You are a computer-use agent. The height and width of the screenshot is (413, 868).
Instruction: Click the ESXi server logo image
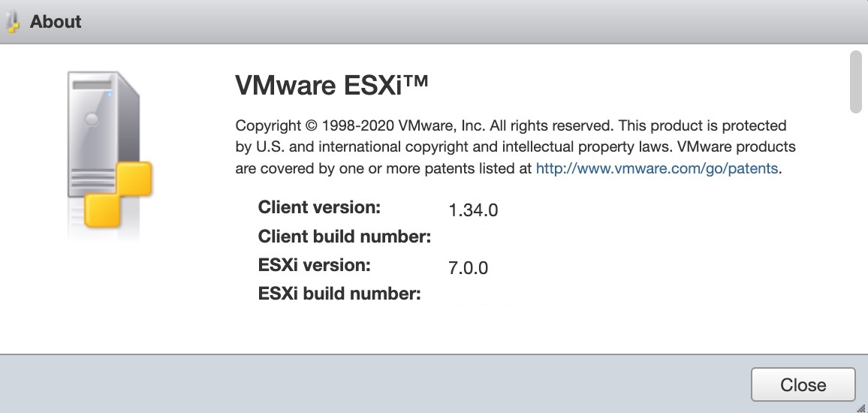click(x=110, y=155)
